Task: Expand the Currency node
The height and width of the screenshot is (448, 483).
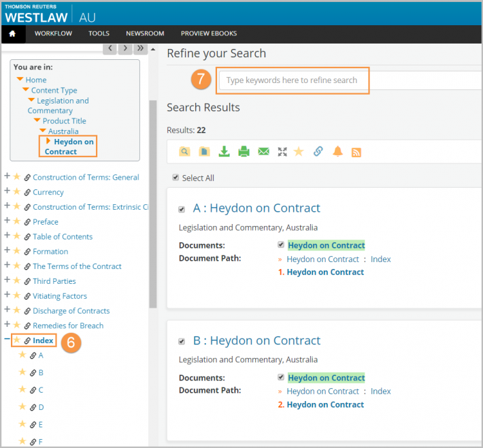Action: pos(7,191)
